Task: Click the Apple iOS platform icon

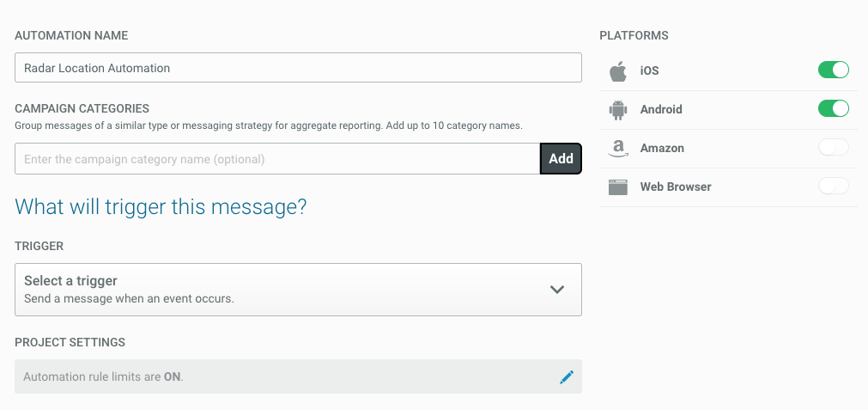Action: pyautogui.click(x=618, y=71)
